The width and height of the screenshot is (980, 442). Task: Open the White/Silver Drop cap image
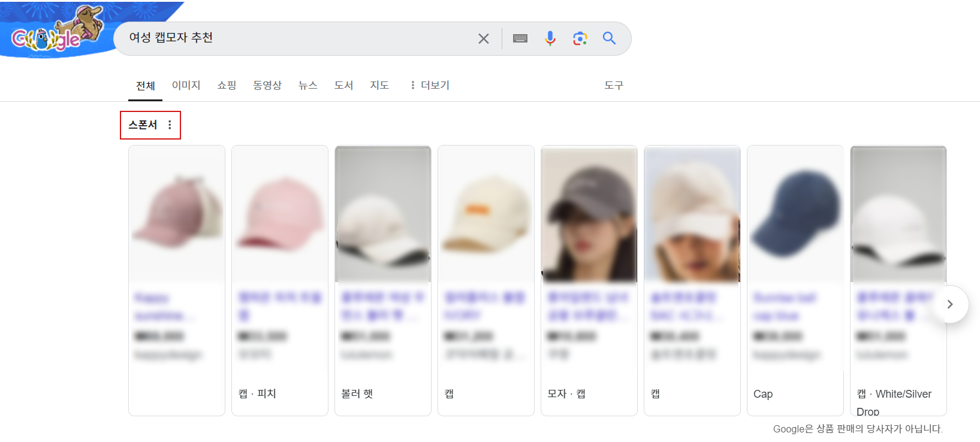[898, 214]
